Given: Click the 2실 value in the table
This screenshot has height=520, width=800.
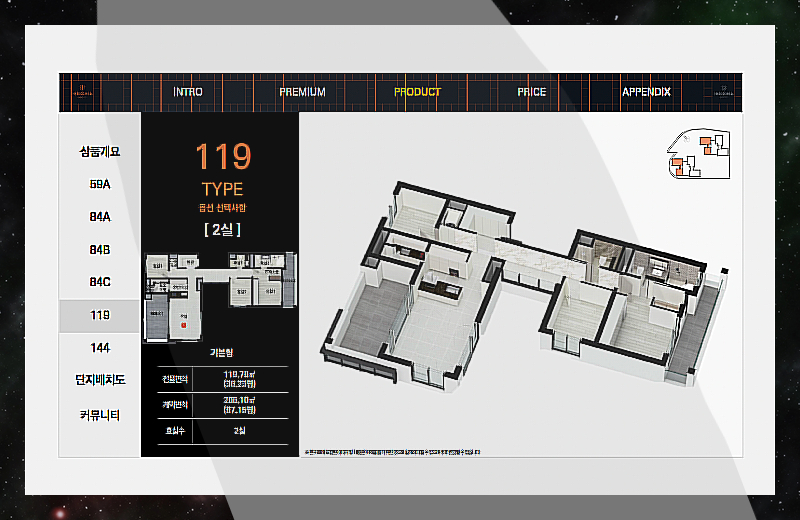Looking at the screenshot, I should coord(239,431).
